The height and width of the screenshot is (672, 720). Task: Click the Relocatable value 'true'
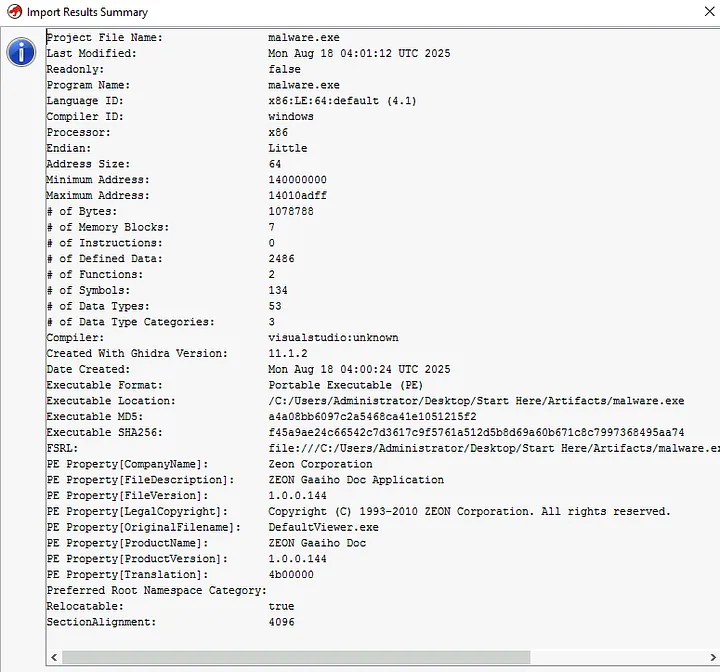[281, 606]
